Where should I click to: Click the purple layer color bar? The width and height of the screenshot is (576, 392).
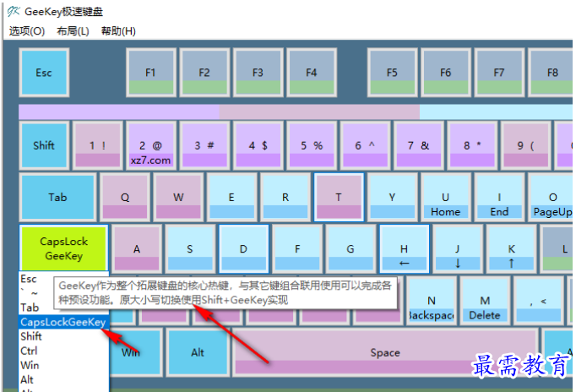point(119,112)
